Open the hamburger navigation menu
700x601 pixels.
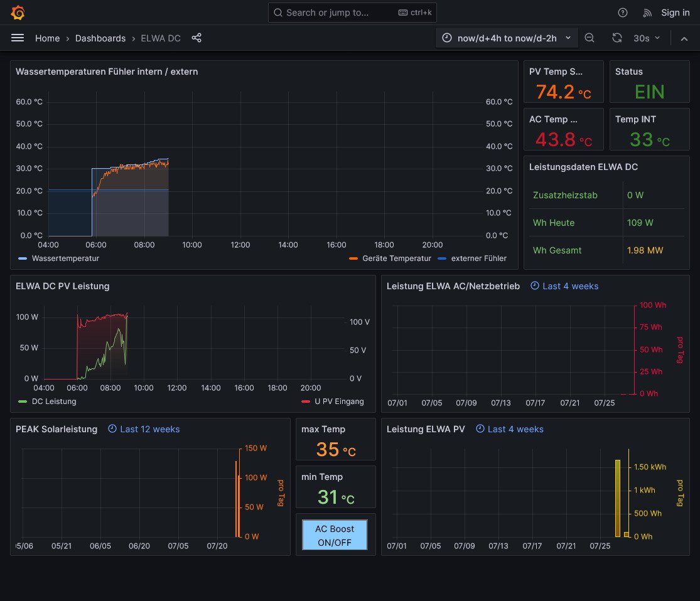(18, 38)
